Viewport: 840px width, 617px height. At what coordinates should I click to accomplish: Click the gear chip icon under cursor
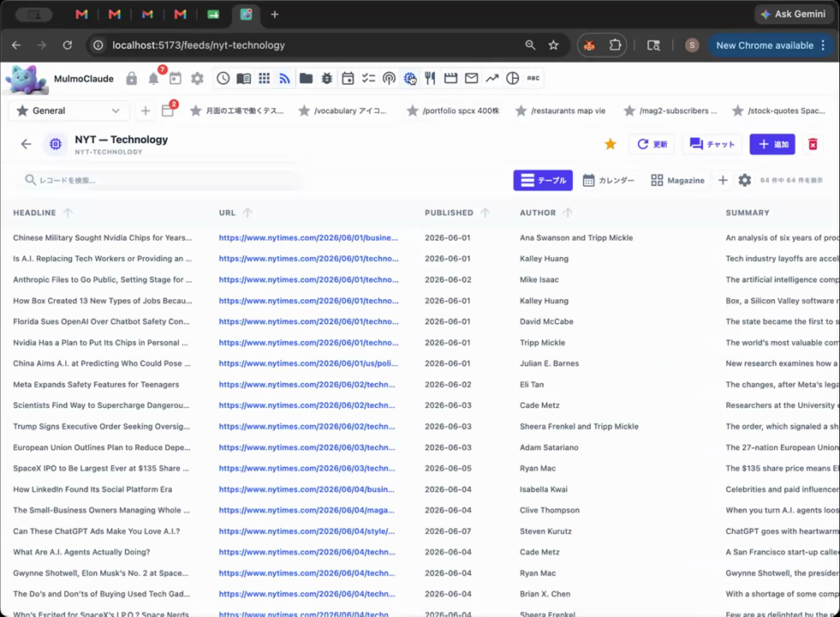pos(410,78)
